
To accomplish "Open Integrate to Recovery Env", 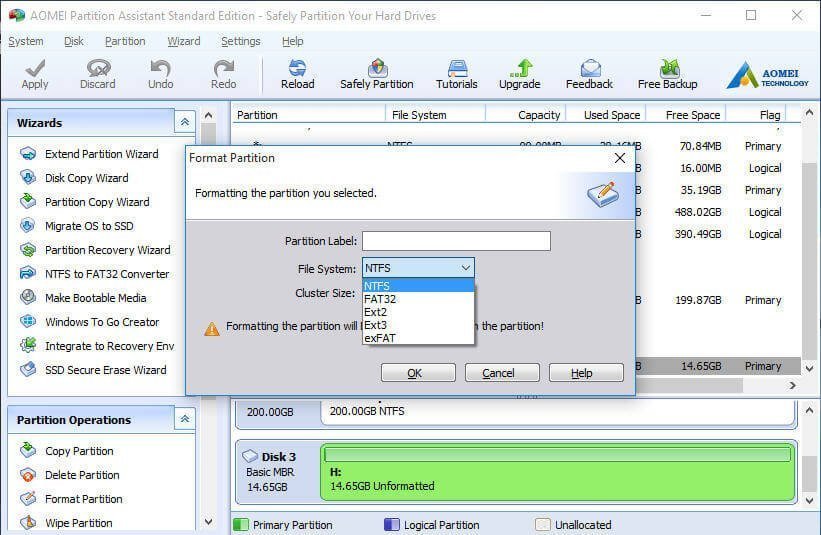I will pyautogui.click(x=97, y=346).
